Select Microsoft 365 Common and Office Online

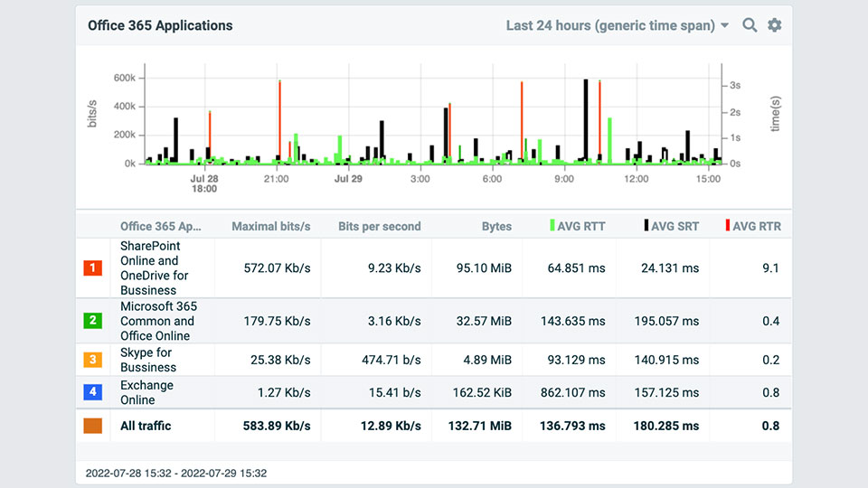coord(158,321)
